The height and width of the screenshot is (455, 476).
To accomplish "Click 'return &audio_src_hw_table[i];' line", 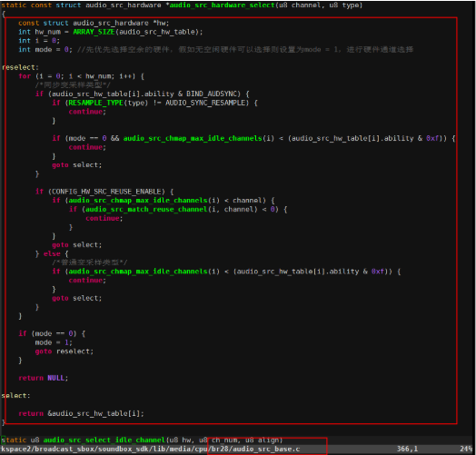I will [x=81, y=414].
